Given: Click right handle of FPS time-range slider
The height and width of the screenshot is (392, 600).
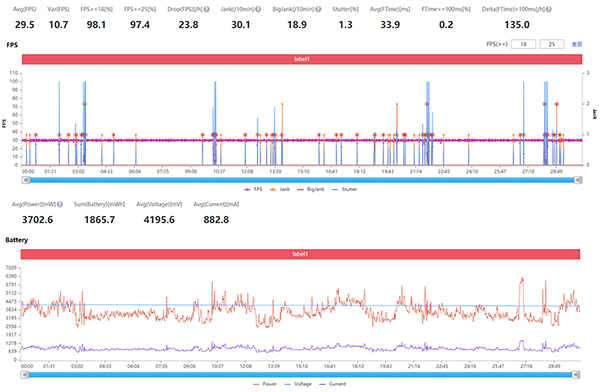Looking at the screenshot, I should [578, 180].
